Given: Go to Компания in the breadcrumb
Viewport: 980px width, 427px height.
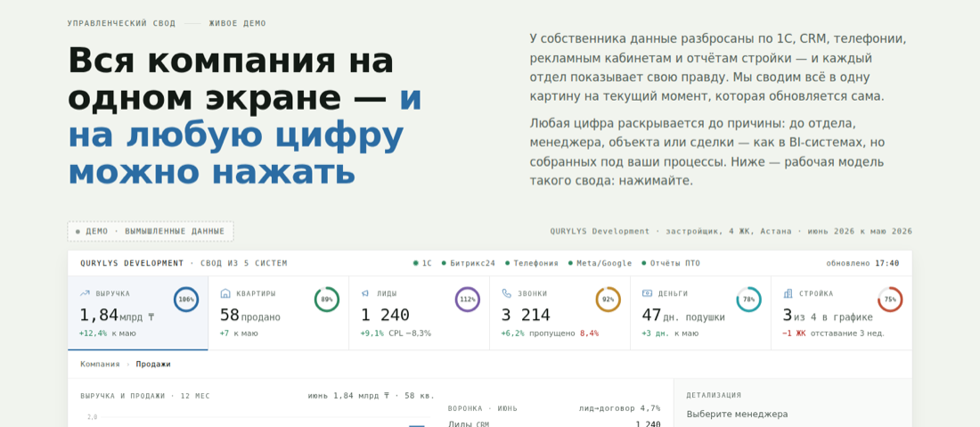Looking at the screenshot, I should coord(100,364).
